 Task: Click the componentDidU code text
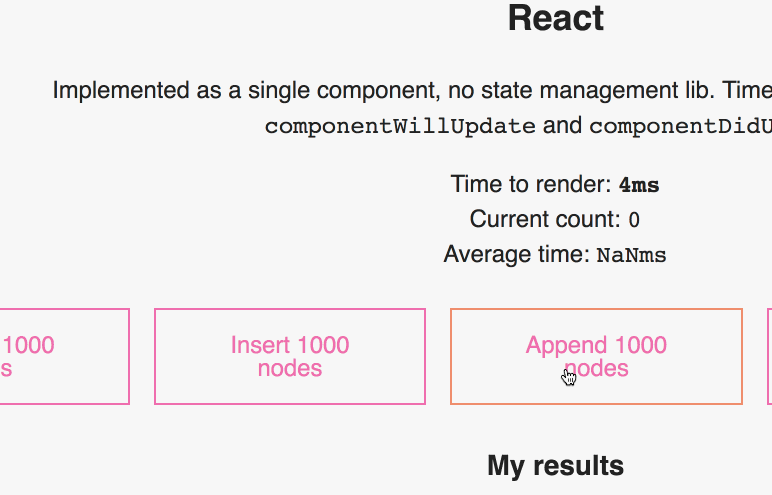coord(680,127)
